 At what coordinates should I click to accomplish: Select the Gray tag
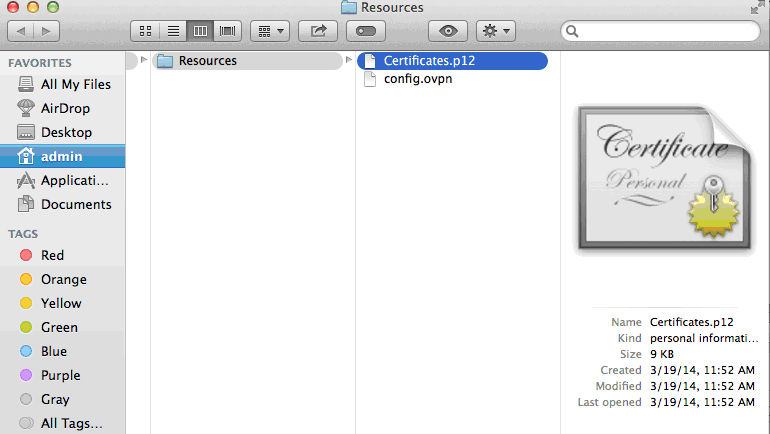pos(63,400)
